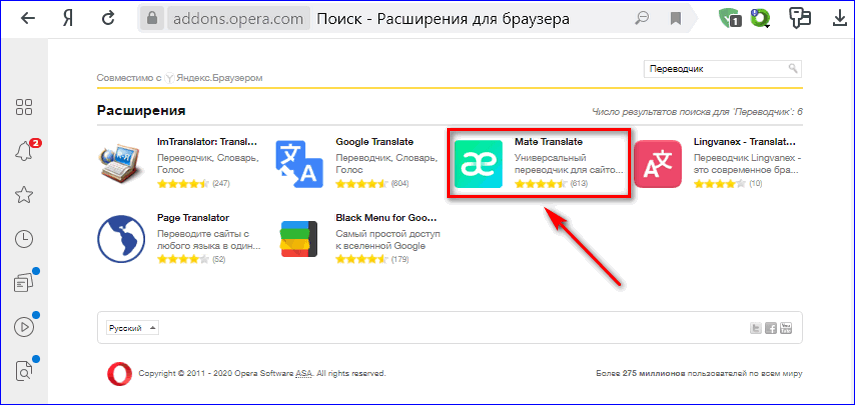The image size is (855, 405).
Task: Open the ImTranslator extension icon
Action: click(121, 164)
